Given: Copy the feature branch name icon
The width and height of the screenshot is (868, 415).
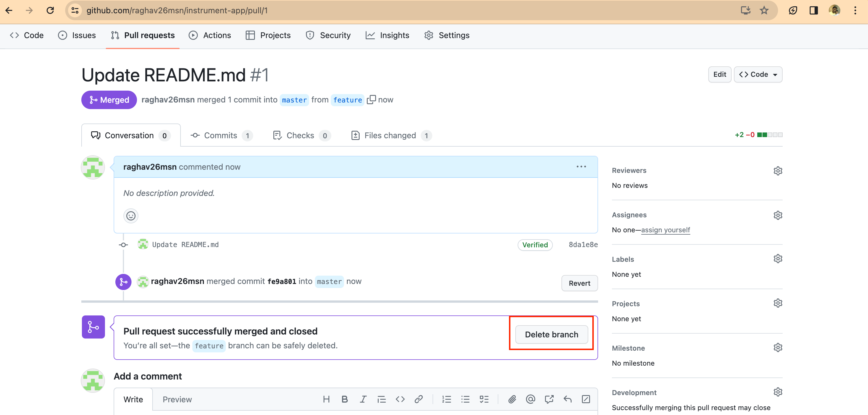Looking at the screenshot, I should coord(371,100).
